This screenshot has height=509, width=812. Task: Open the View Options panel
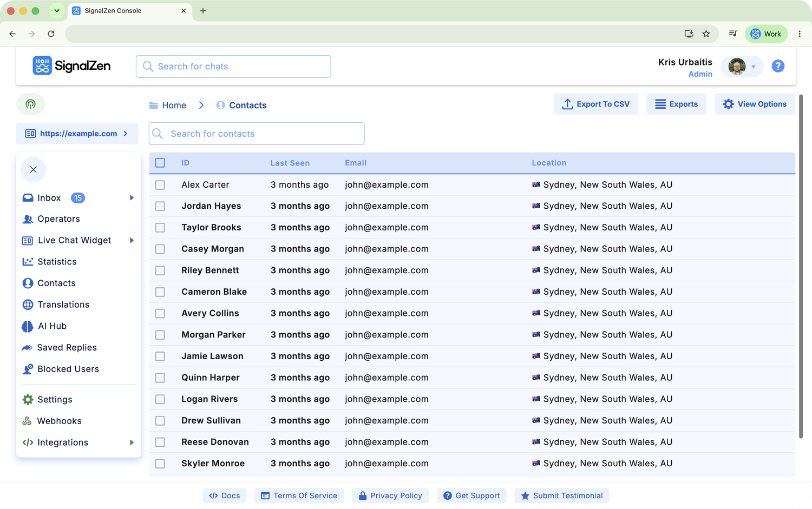(755, 104)
